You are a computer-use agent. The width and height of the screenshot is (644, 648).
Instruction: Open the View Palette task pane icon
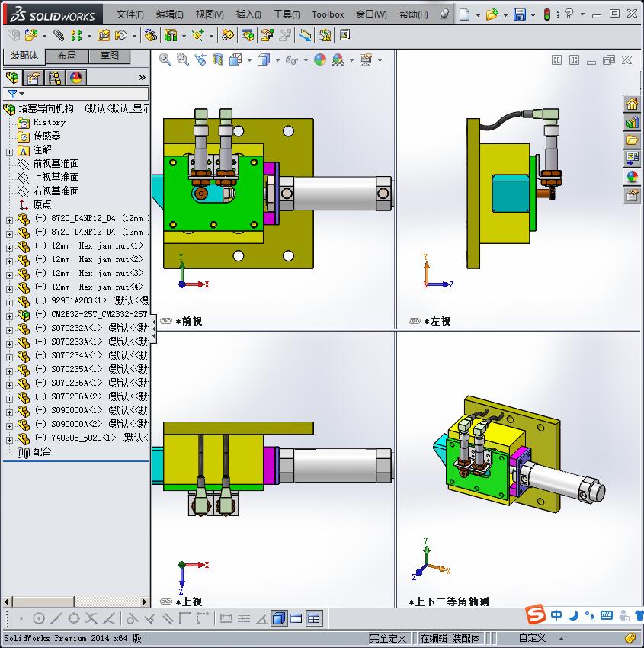point(632,159)
